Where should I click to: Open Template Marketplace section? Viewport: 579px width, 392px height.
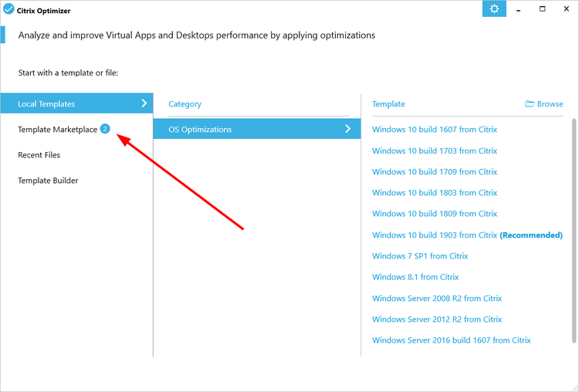[x=58, y=130]
